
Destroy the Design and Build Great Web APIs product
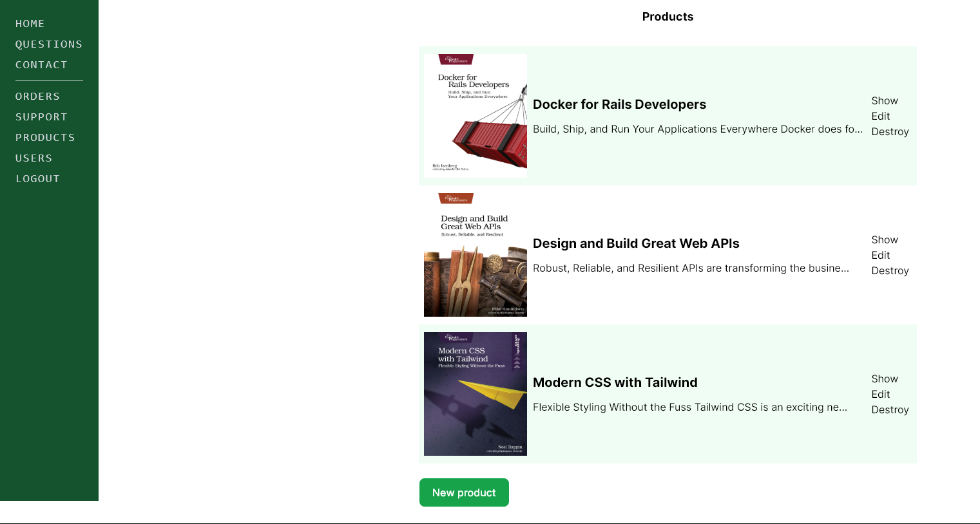[x=890, y=271]
